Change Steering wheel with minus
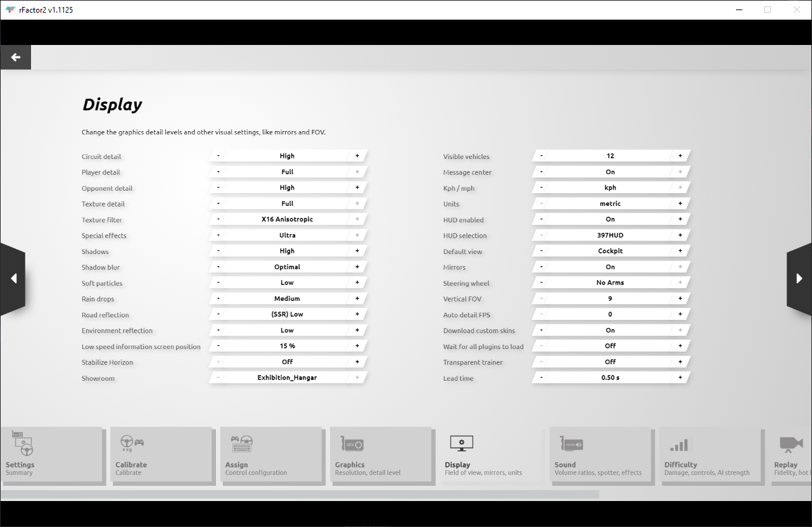 point(542,283)
